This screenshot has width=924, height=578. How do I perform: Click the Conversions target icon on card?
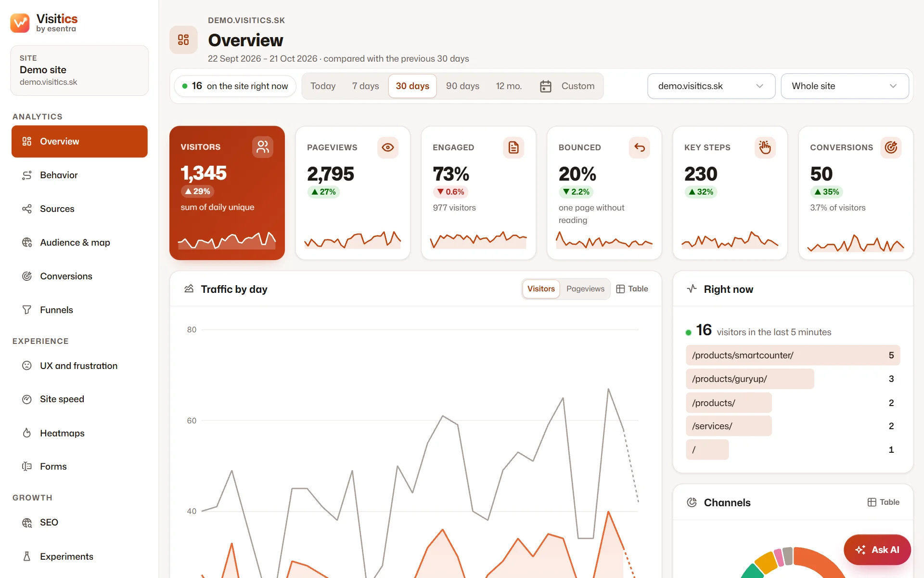click(x=891, y=147)
